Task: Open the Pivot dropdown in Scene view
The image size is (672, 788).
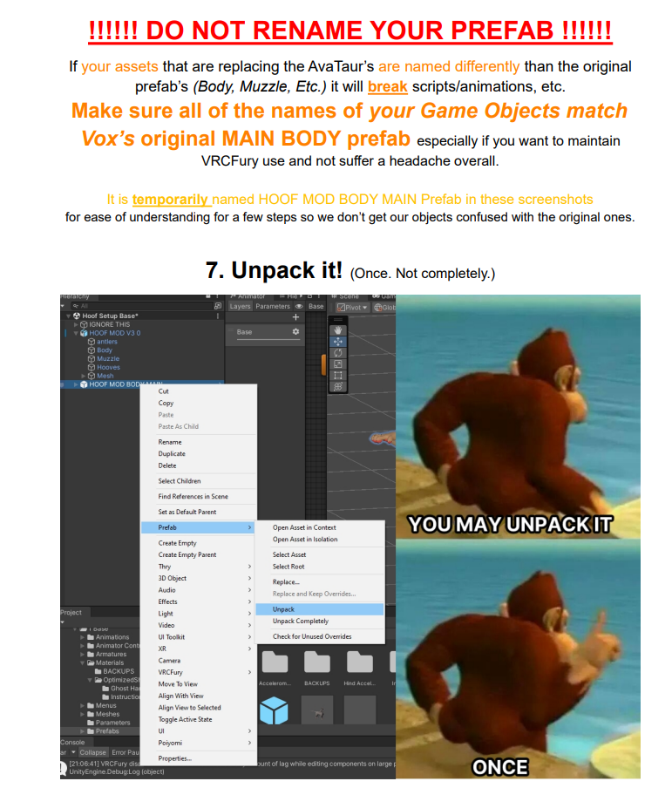Action: (352, 308)
